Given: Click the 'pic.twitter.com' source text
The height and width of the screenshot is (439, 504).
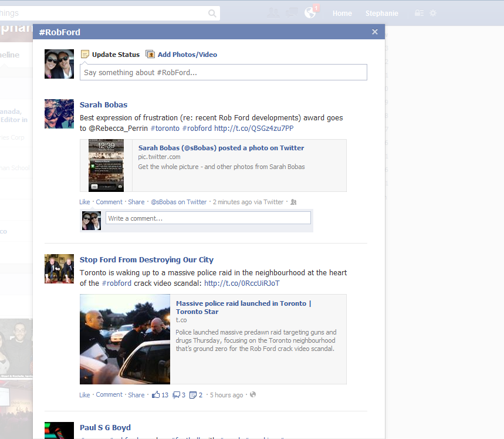Looking at the screenshot, I should tap(159, 157).
